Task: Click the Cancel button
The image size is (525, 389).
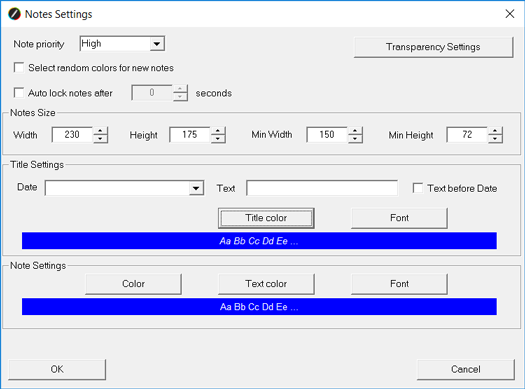Action: pos(466,369)
